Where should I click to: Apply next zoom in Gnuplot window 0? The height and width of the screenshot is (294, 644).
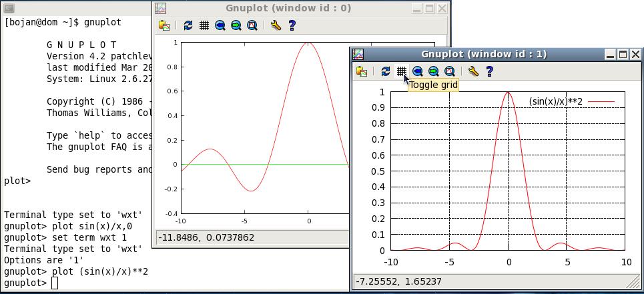tap(236, 25)
